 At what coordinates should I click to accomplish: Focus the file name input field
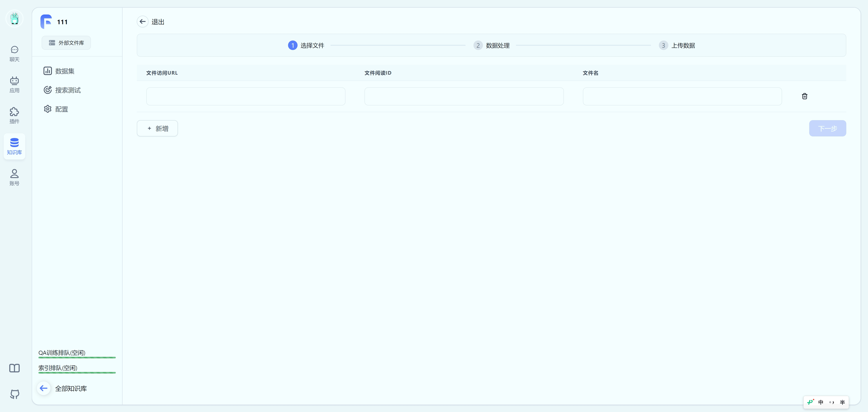[x=682, y=96]
